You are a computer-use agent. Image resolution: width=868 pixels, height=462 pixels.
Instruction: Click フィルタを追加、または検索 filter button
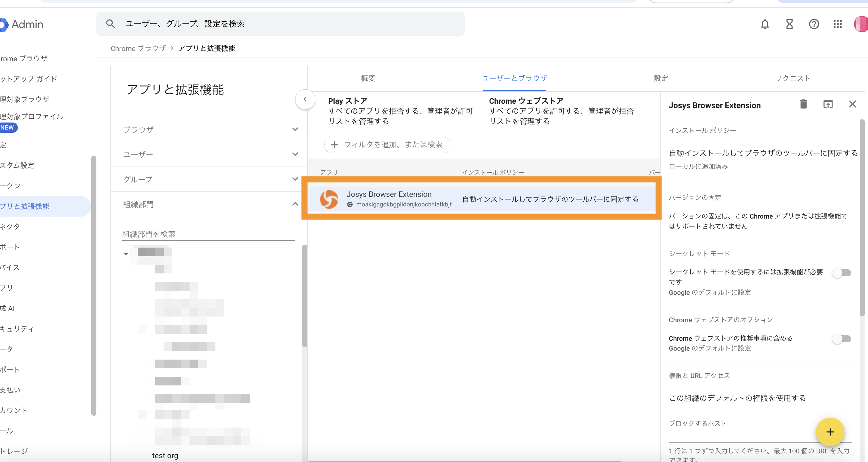(387, 145)
